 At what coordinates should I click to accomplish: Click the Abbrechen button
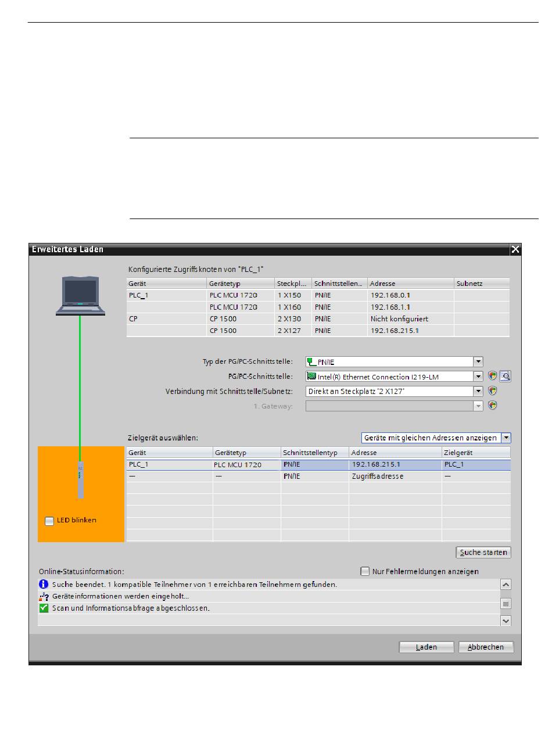point(486,647)
